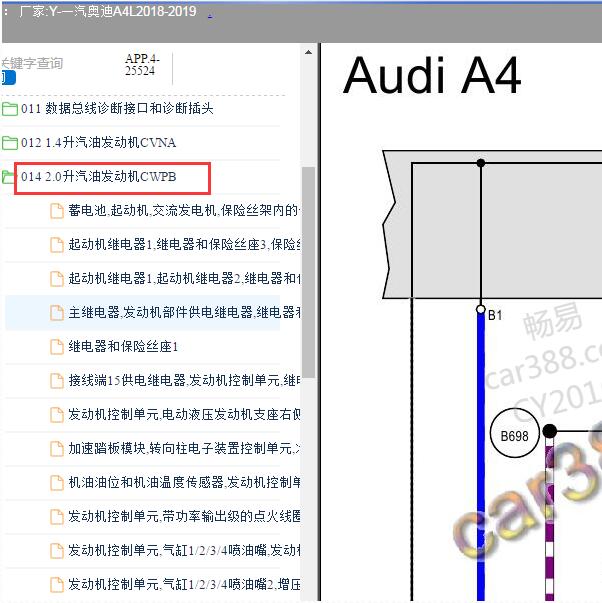Image resolution: width=602 pixels, height=603 pixels.
Task: Click the 厂家:Y-一汽奥迪A4L2018-2019 title text
Action: 108,12
